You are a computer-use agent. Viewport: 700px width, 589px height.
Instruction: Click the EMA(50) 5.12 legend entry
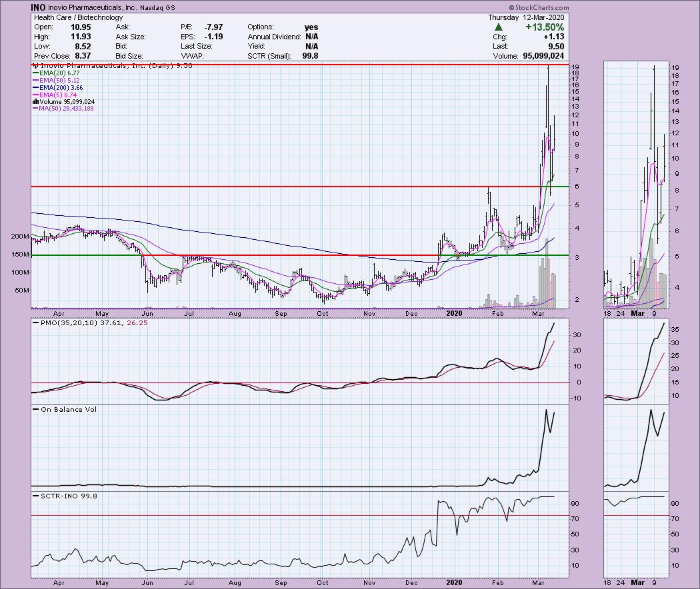click(56, 81)
